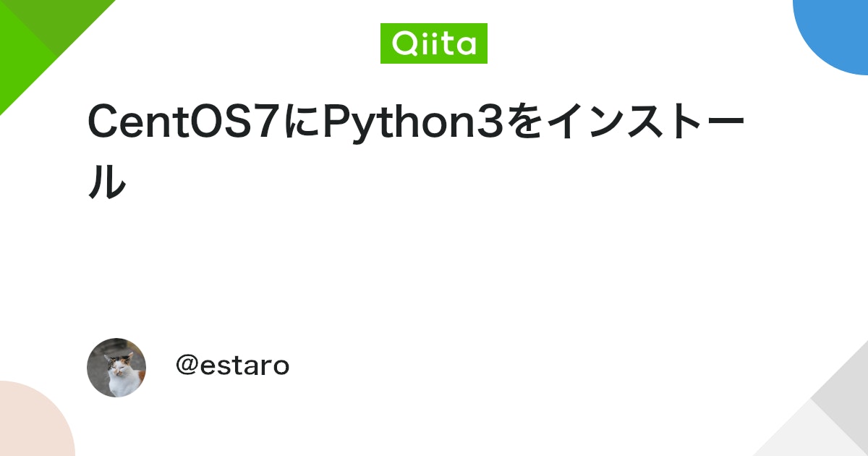This screenshot has width=868, height=456.
Task: Open the cat avatar of estaro
Action: point(116,367)
